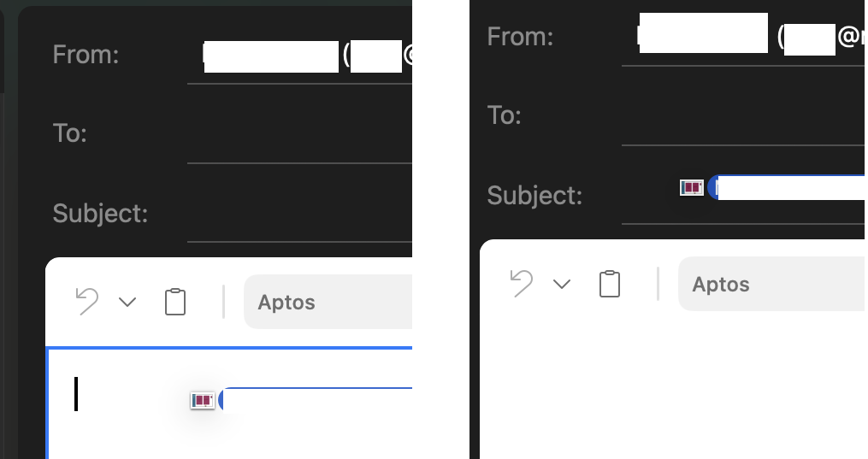Click the empty Subject field in left window
The height and width of the screenshot is (459, 868).
(x=299, y=214)
